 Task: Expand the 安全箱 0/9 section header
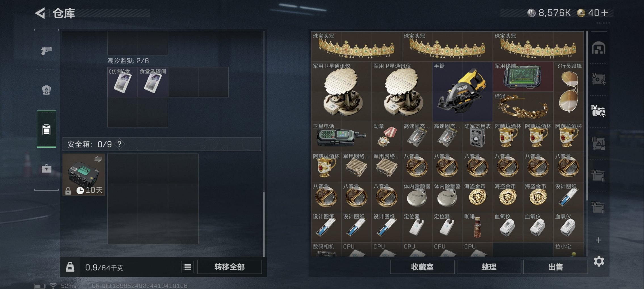[162, 144]
